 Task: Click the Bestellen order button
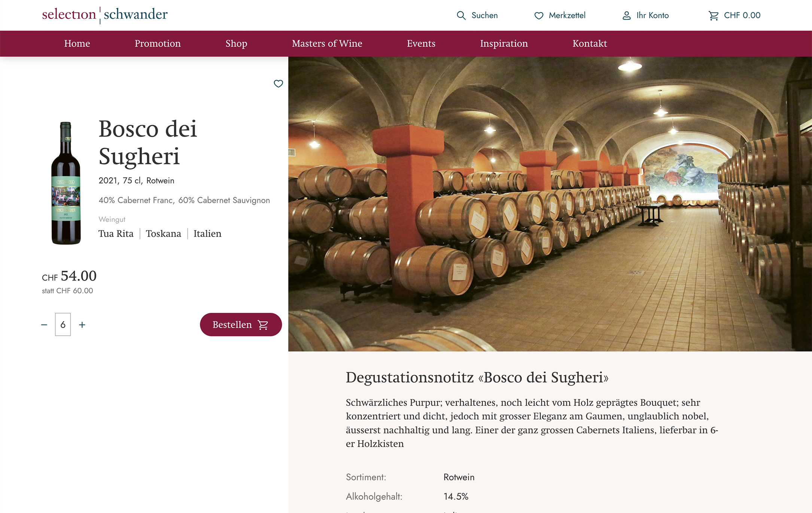pos(241,325)
